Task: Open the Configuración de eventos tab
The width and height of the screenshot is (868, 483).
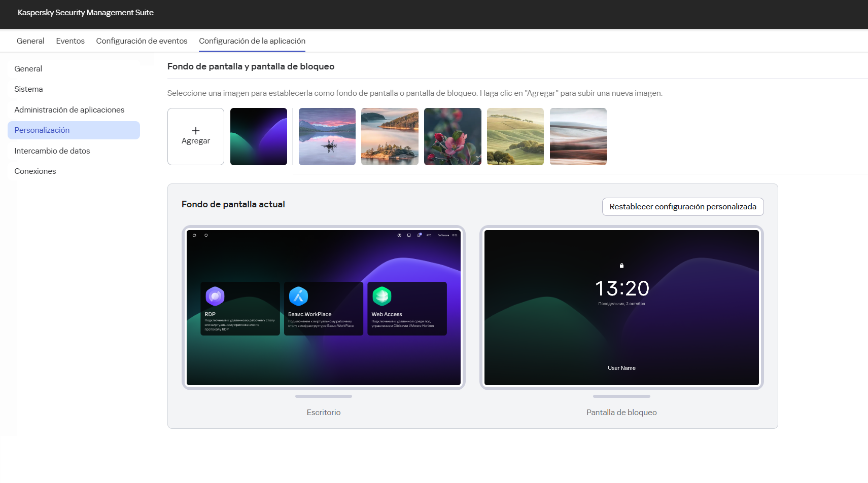Action: click(x=142, y=41)
